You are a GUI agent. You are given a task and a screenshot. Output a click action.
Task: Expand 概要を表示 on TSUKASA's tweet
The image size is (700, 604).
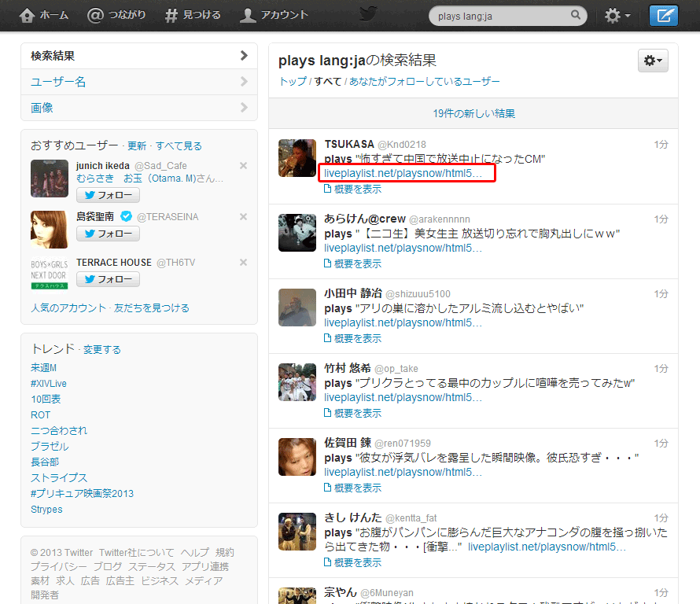click(352, 190)
